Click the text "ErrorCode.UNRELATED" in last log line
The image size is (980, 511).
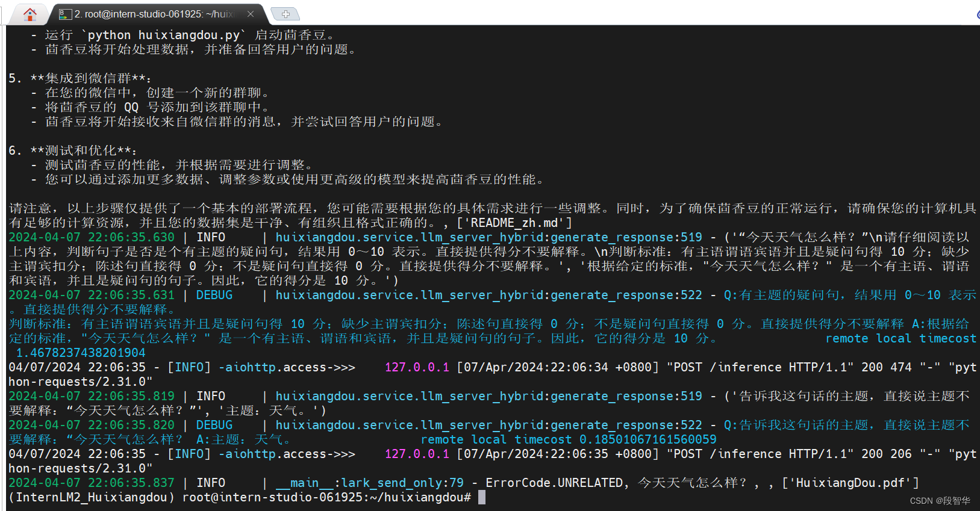[x=554, y=483]
